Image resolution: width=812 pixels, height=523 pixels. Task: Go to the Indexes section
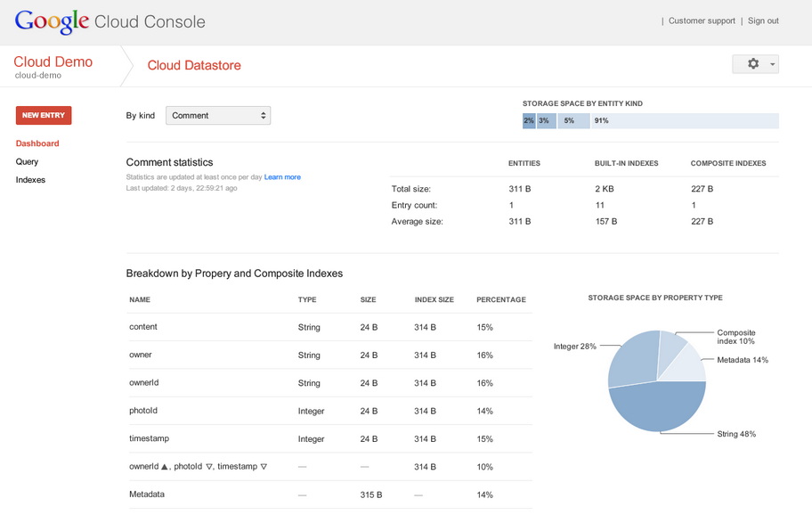tap(30, 180)
